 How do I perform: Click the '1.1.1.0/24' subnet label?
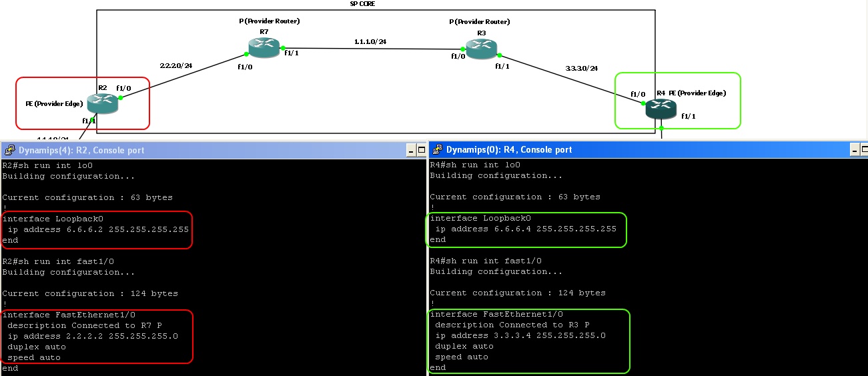[x=370, y=41]
